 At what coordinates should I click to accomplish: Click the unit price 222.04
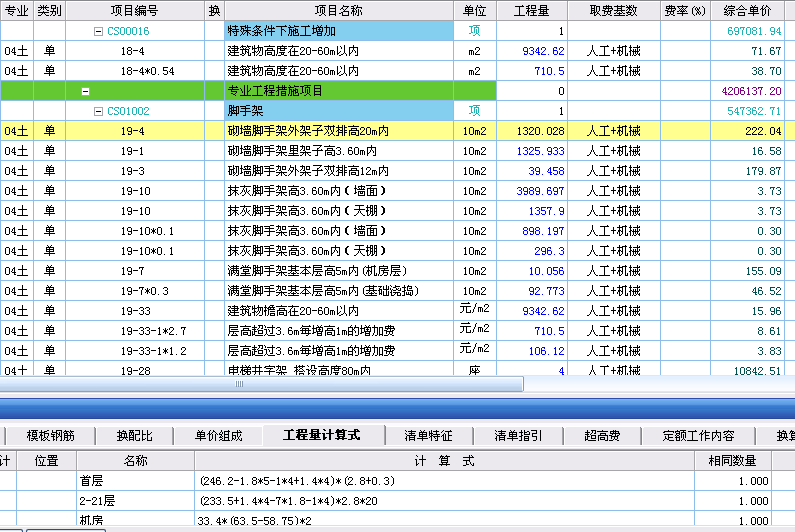point(763,131)
